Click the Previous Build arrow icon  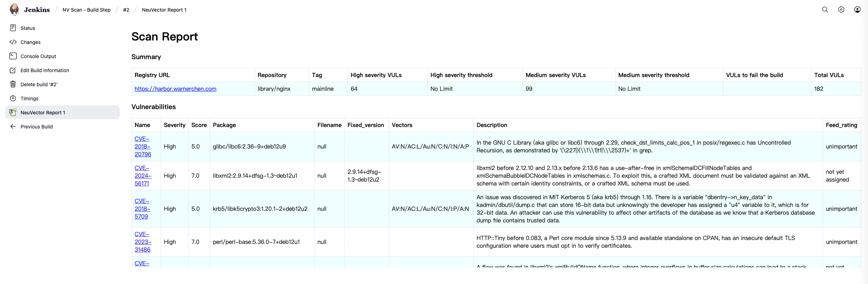(13, 126)
